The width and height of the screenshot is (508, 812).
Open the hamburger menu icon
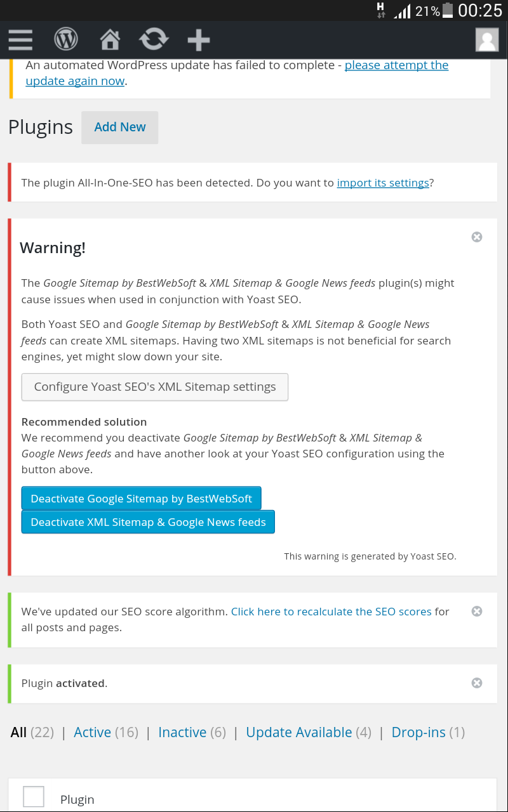[x=20, y=40]
